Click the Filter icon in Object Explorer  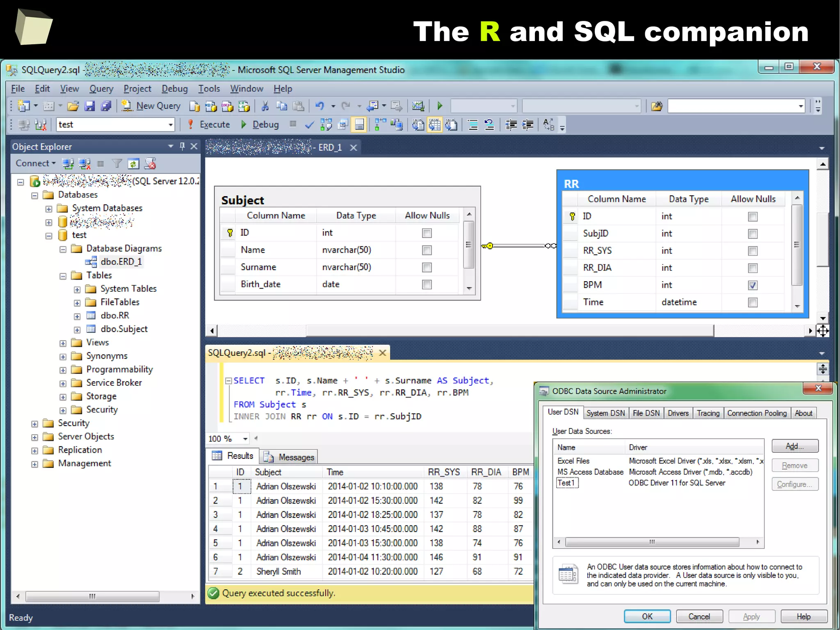tap(117, 164)
